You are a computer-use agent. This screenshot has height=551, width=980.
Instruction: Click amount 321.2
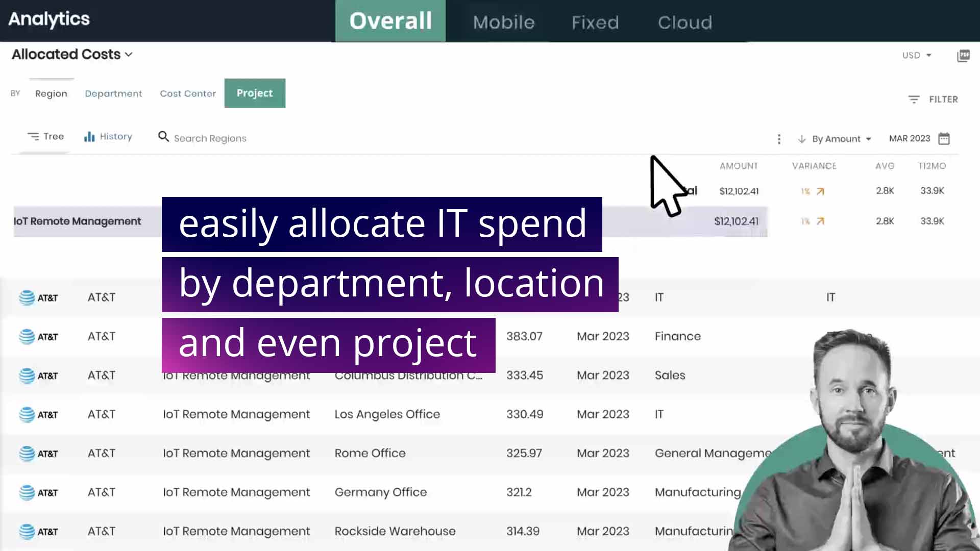519,492
